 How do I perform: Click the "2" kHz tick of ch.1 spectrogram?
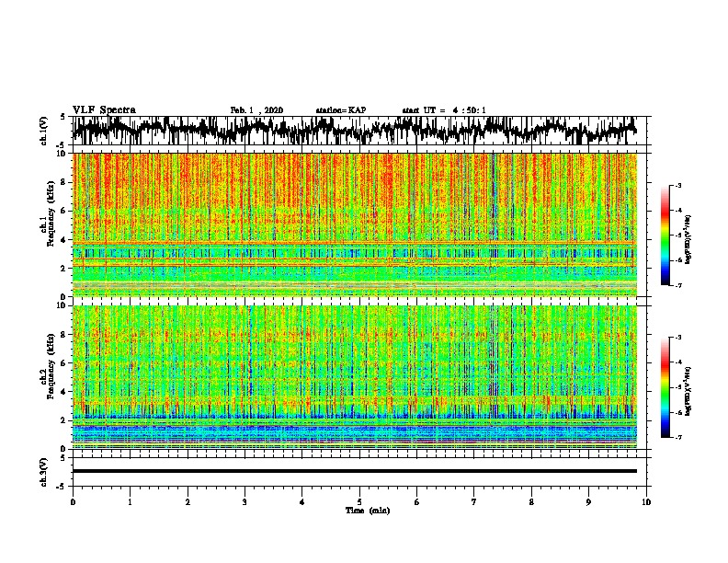[x=64, y=269]
